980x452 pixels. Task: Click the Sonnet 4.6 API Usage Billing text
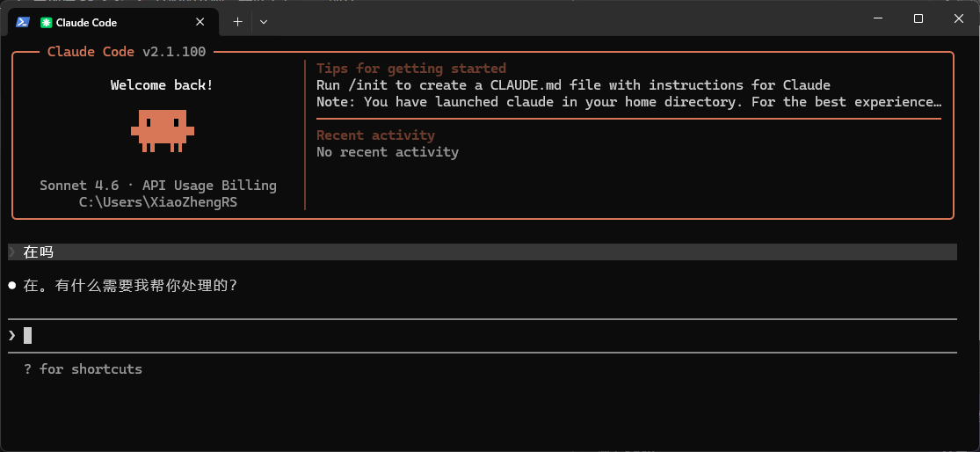pos(158,186)
